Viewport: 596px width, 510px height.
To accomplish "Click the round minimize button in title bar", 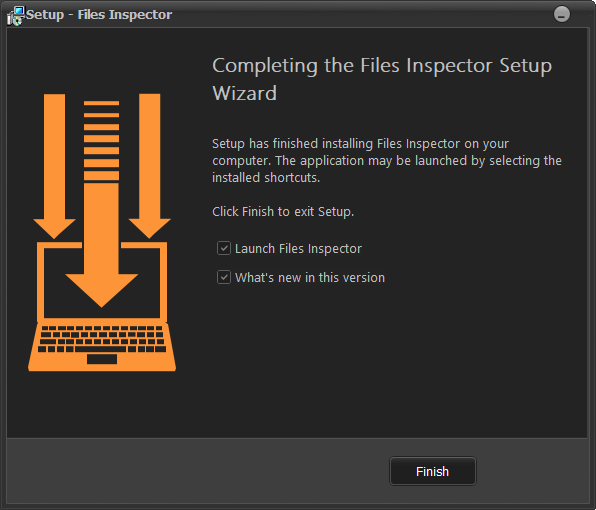I will (561, 14).
